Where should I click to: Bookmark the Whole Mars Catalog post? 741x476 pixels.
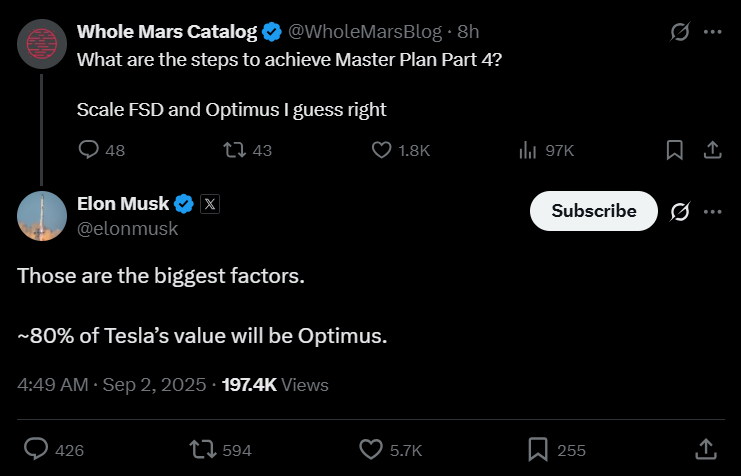click(x=674, y=150)
